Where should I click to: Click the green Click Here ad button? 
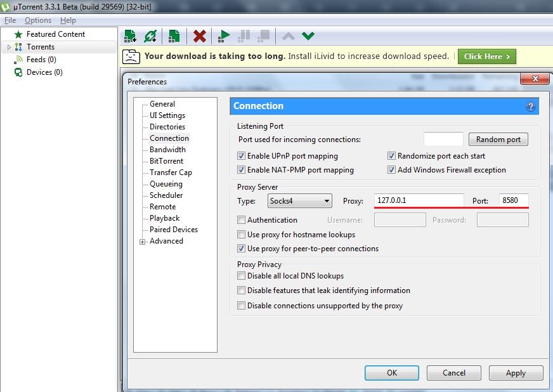pyautogui.click(x=486, y=56)
